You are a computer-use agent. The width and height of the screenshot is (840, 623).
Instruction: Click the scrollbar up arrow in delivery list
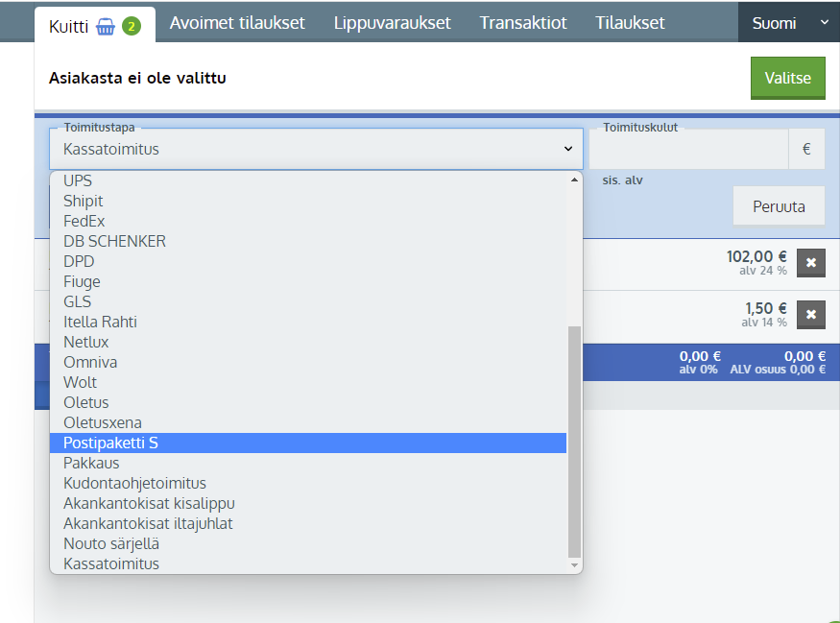[x=574, y=180]
